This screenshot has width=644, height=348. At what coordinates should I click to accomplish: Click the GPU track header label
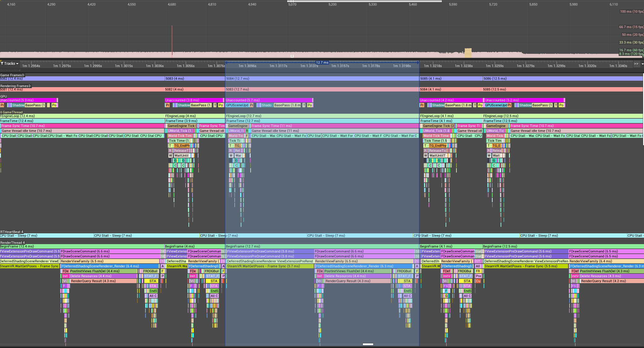tap(3, 96)
